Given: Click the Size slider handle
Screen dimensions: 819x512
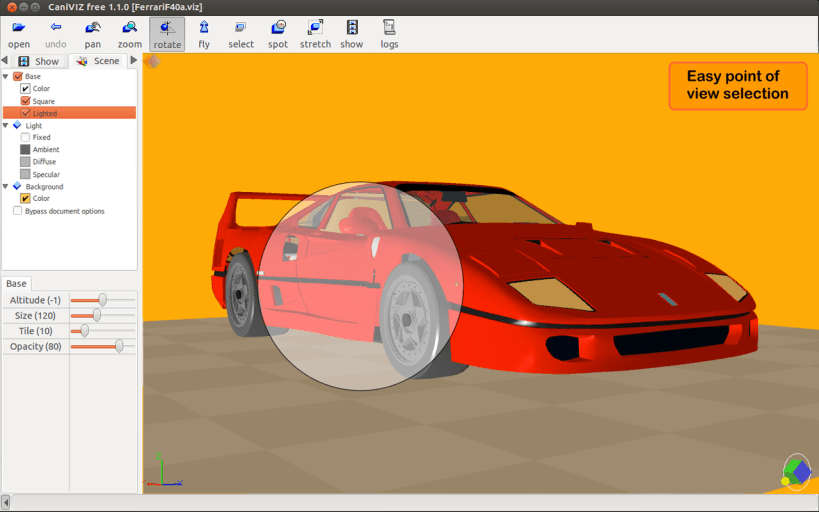Looking at the screenshot, I should 97,315.
